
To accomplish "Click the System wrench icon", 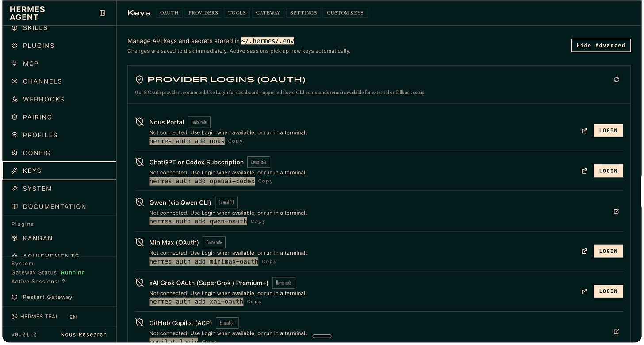I will [15, 189].
